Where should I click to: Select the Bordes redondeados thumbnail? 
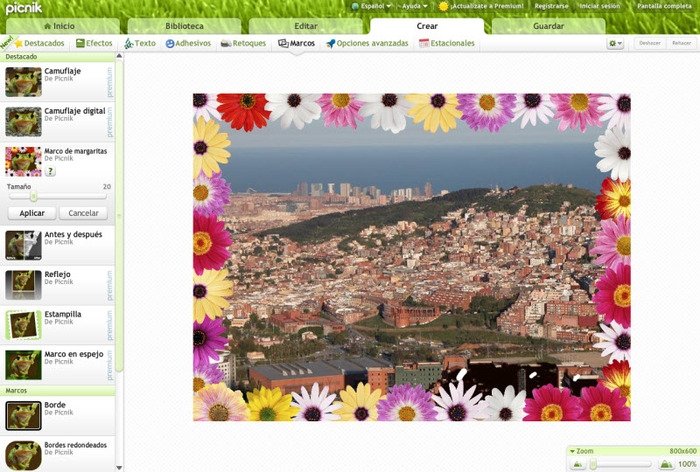23,456
